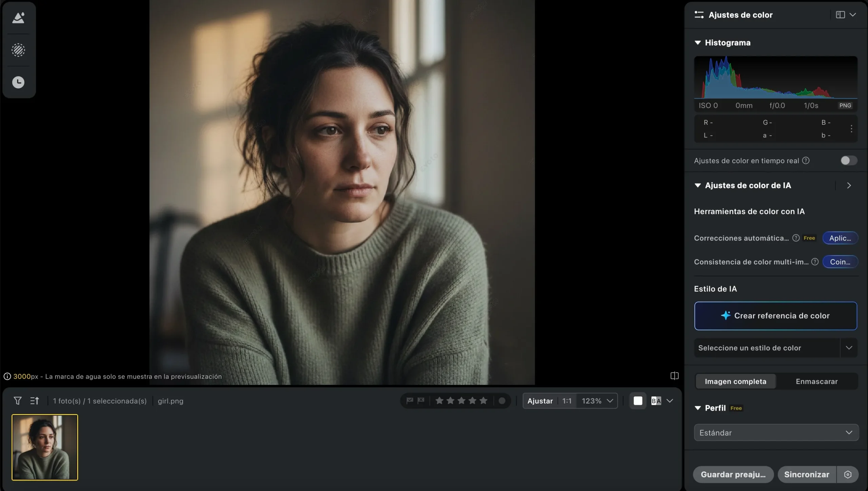This screenshot has width=868, height=491.
Task: Select the Imagen completa tab
Action: 735,381
